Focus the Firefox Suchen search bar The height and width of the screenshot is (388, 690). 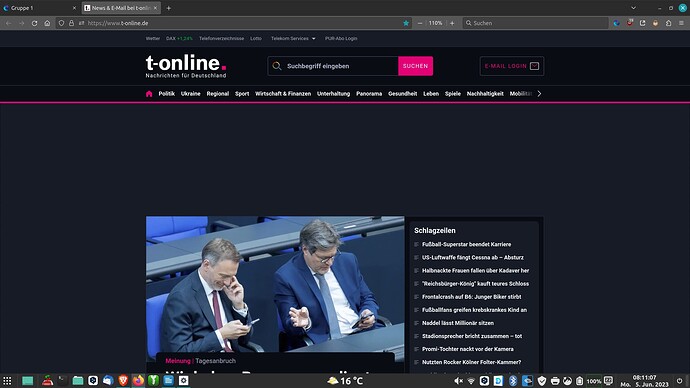(x=536, y=23)
